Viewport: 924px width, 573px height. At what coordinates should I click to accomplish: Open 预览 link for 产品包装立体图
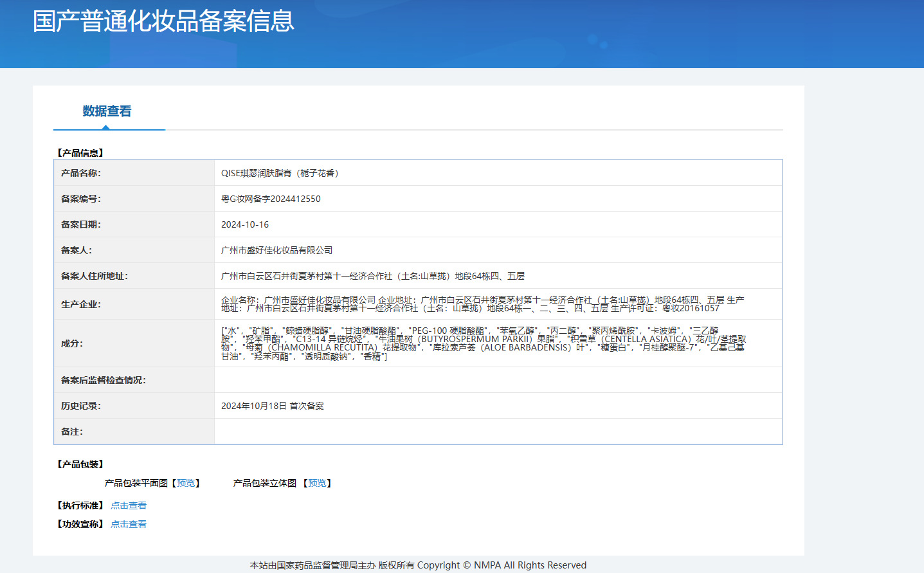click(x=317, y=483)
